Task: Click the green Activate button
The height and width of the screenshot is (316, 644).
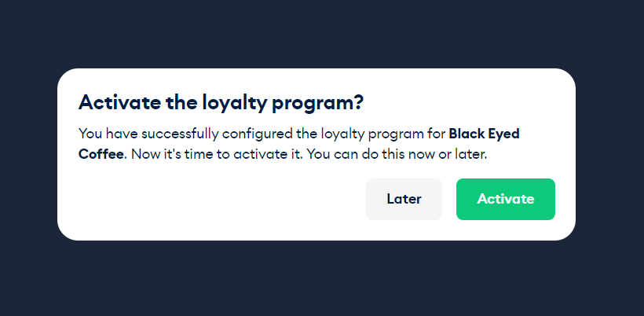Action: coord(506,199)
